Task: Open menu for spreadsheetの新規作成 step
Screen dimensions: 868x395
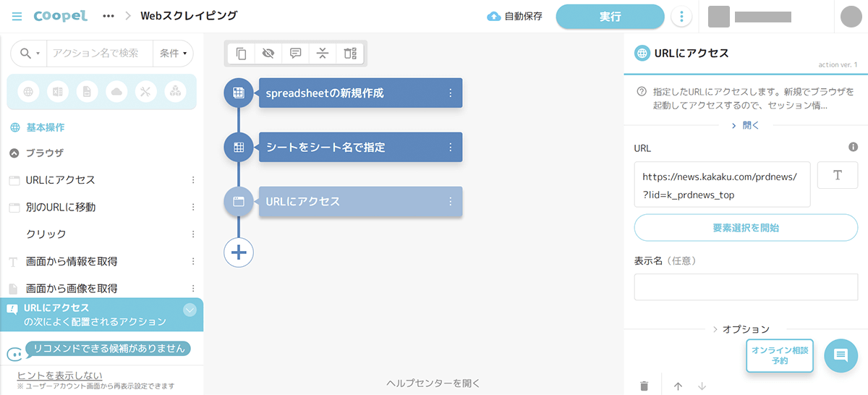Action: (x=450, y=93)
